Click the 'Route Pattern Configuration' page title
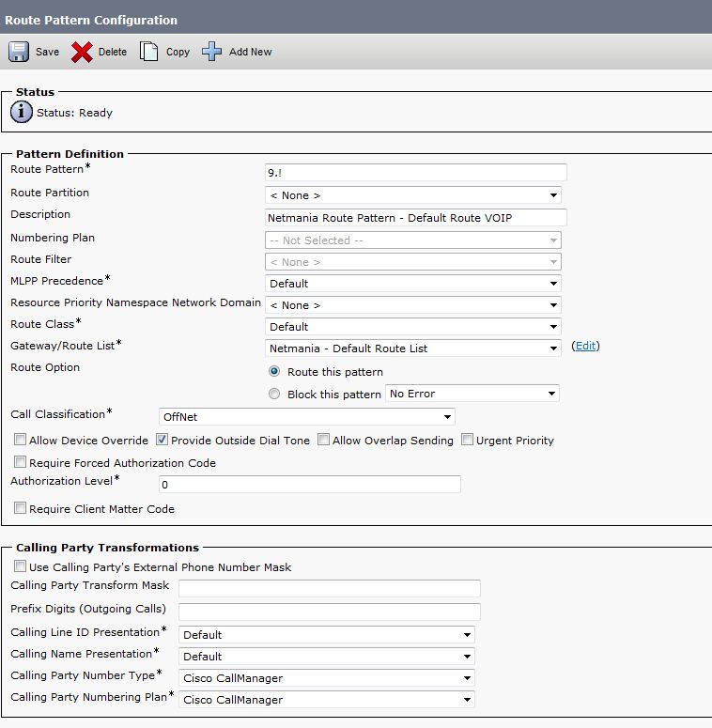 click(x=91, y=20)
